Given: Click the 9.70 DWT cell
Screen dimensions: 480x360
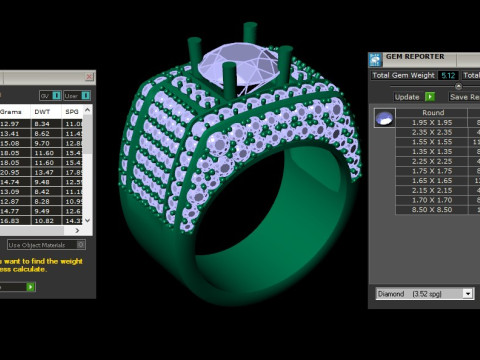Looking at the screenshot, I should (46, 143).
